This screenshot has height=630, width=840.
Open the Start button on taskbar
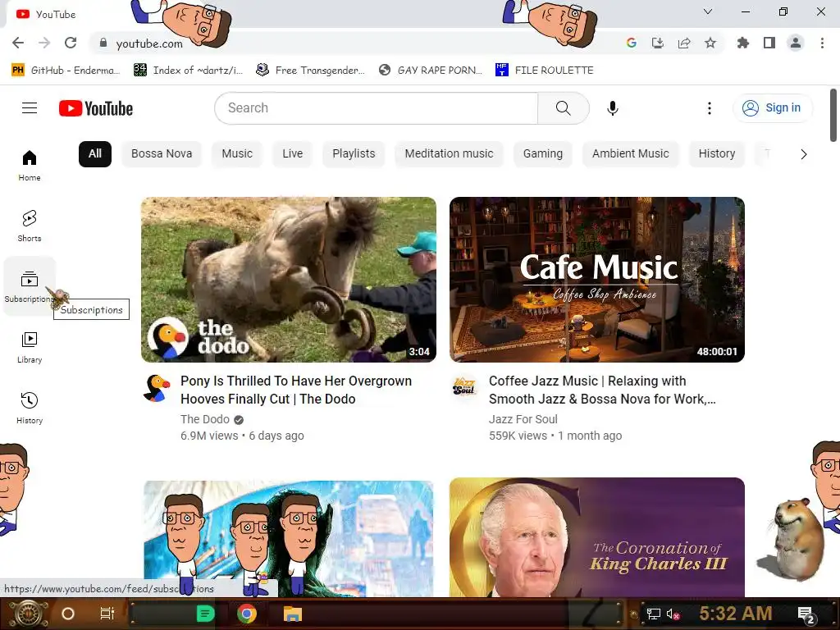click(x=29, y=614)
